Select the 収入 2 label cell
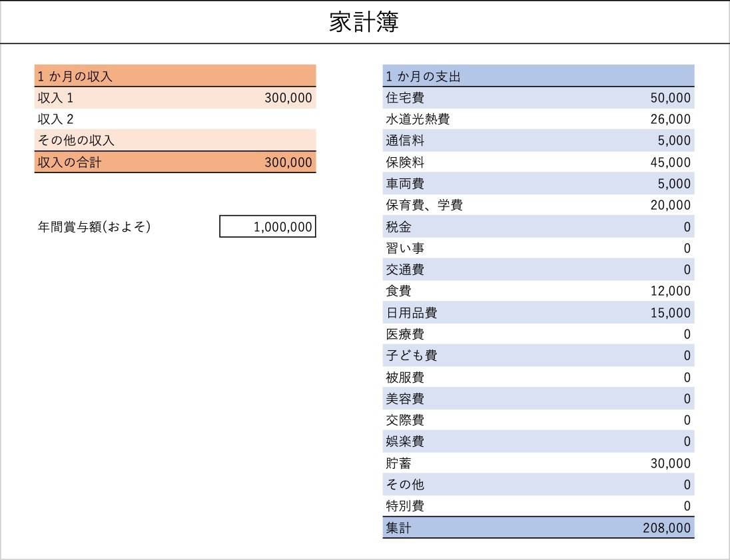Screen dimensions: 730x560 pyautogui.click(x=55, y=119)
